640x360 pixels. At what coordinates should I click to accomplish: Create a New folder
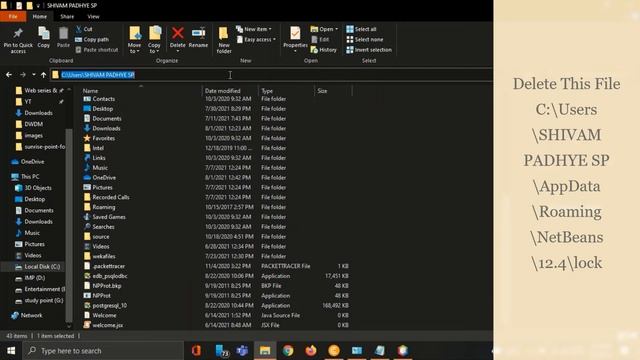[224, 40]
